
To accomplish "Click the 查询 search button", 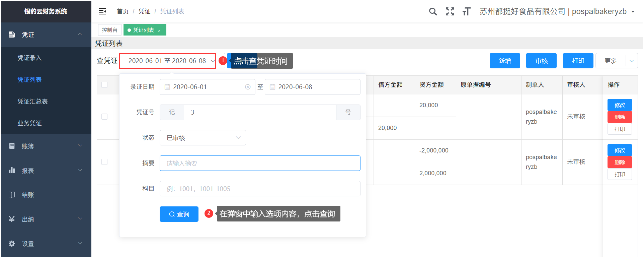I will pyautogui.click(x=179, y=214).
